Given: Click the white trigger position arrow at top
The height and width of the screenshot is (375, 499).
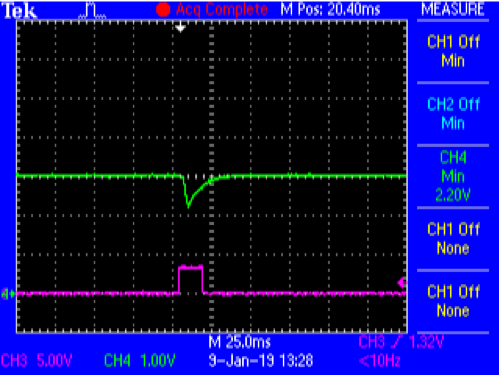Looking at the screenshot, I should 180,27.
